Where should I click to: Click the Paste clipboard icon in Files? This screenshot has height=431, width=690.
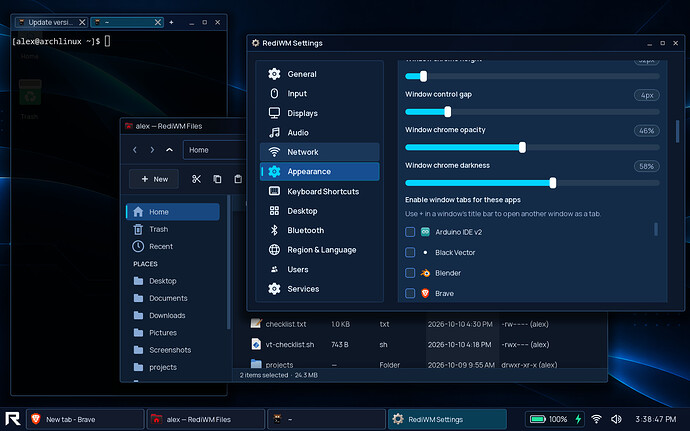coord(238,179)
